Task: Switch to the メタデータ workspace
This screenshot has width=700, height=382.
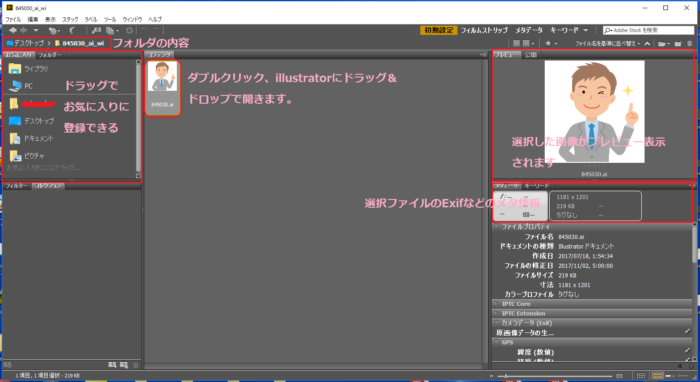Action: 529,30
